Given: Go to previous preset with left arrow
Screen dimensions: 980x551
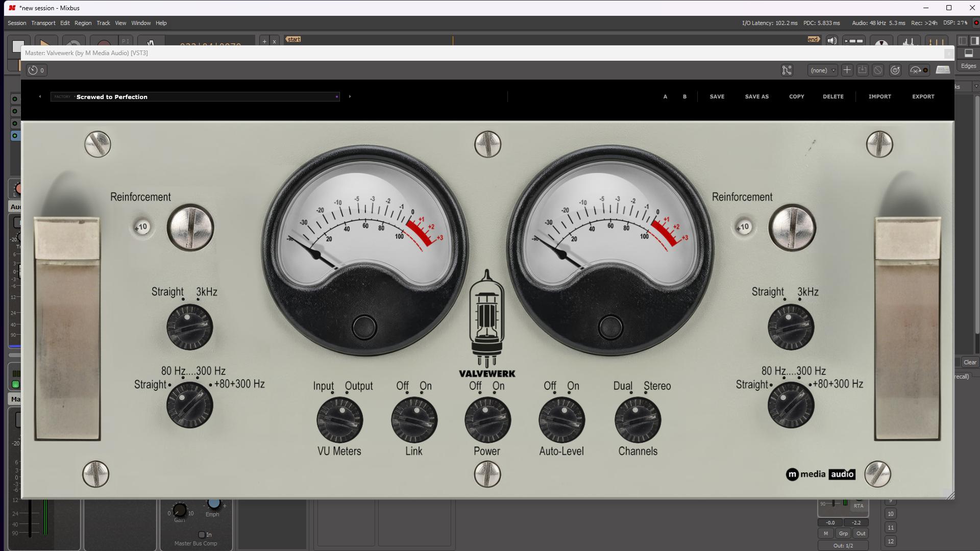Looking at the screenshot, I should (x=40, y=96).
